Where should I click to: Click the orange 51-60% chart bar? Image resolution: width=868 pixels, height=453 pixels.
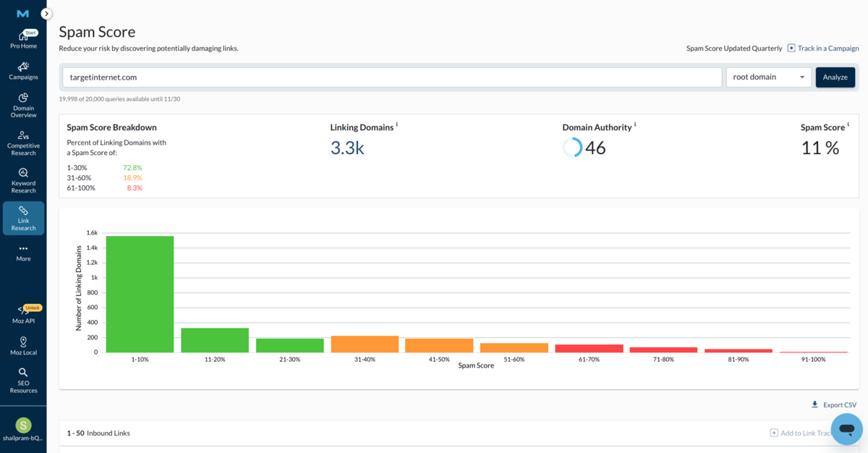click(x=514, y=347)
